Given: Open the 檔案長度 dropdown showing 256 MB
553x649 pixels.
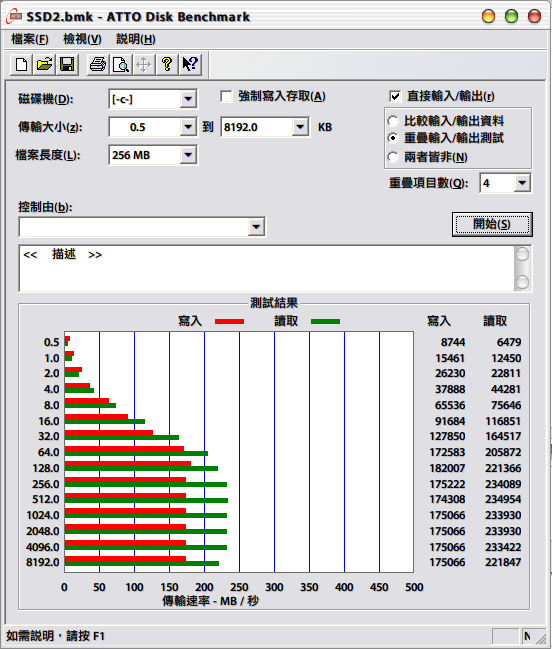Looking at the screenshot, I should [188, 155].
